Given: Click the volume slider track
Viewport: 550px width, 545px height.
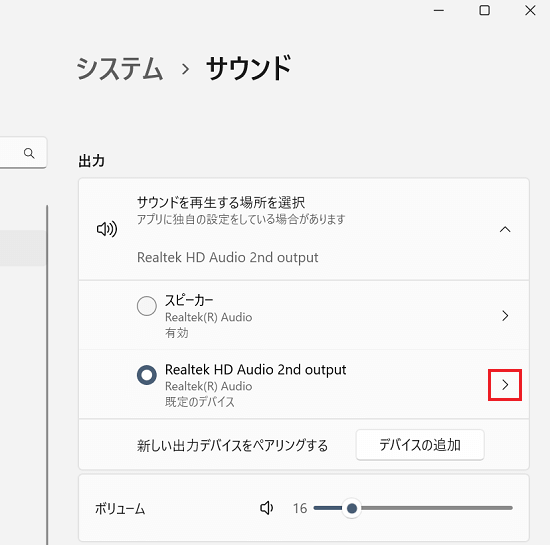Looking at the screenshot, I should point(413,508).
